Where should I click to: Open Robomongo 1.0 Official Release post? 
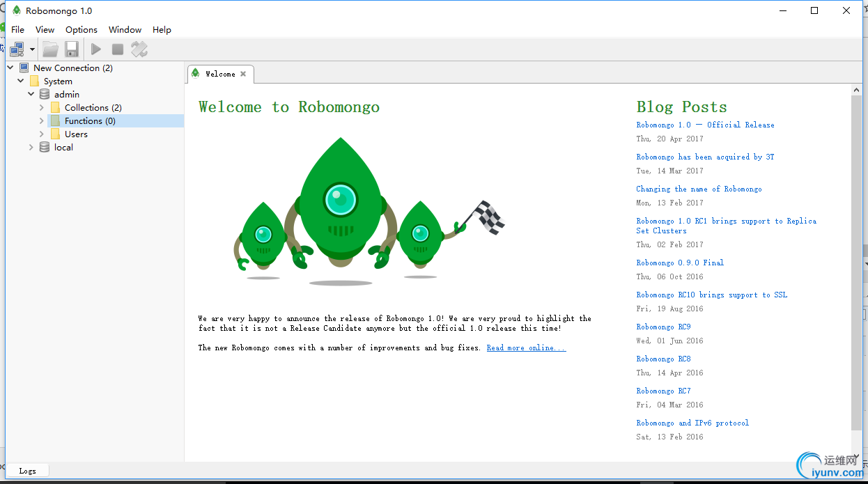point(705,125)
